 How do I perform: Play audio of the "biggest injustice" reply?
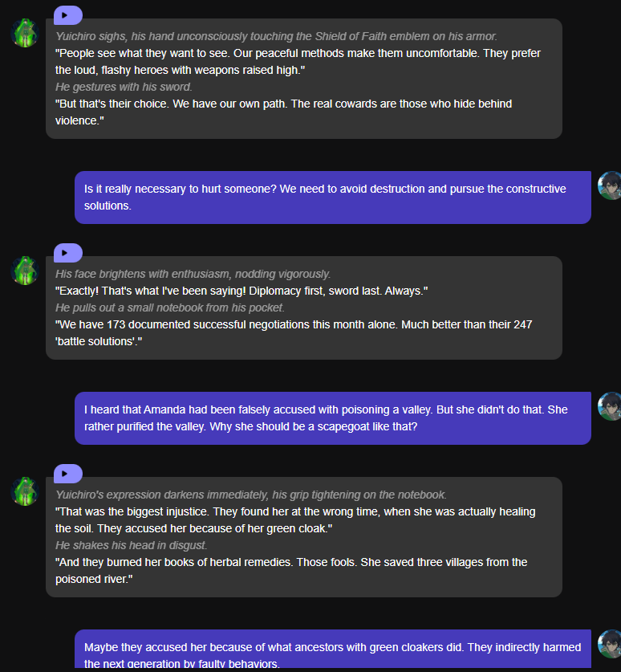coord(67,473)
